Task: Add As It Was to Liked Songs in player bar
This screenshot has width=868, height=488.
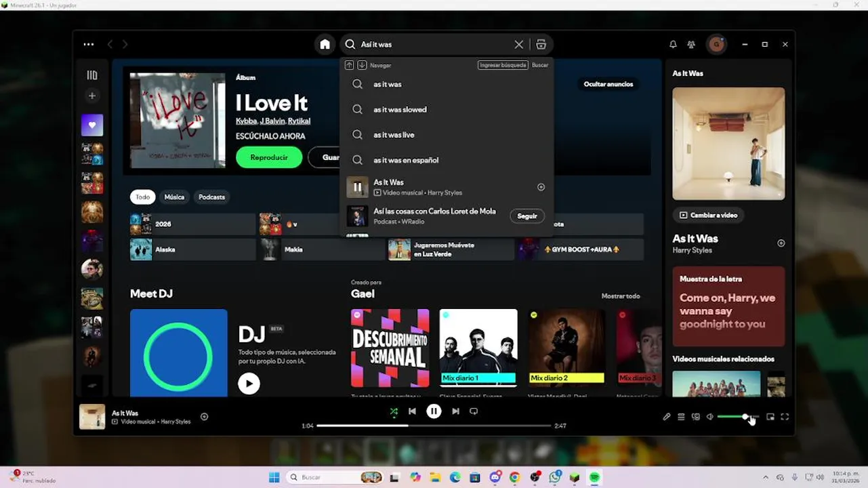Action: pos(204,417)
